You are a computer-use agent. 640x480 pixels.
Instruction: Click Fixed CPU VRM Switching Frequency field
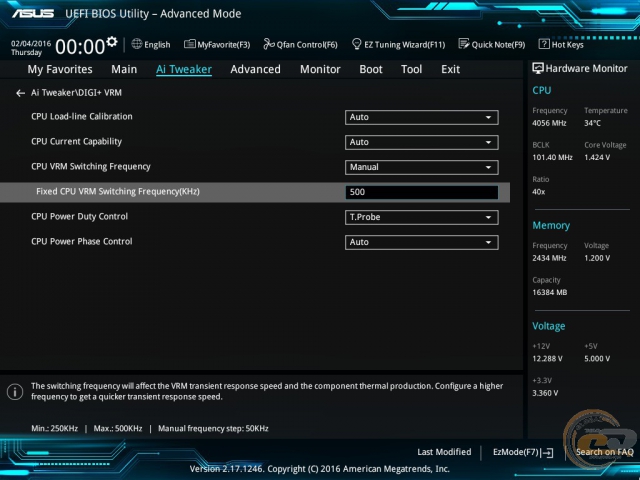click(x=422, y=192)
